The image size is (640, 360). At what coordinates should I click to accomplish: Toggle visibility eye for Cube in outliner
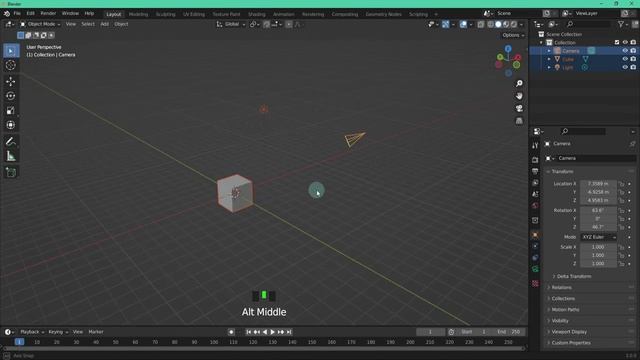pyautogui.click(x=625, y=59)
